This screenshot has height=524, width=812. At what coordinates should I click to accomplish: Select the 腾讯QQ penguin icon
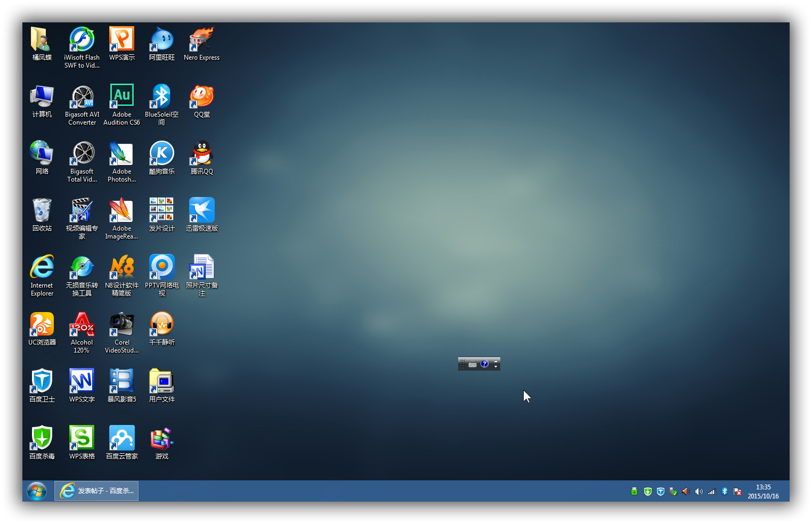[x=202, y=158]
